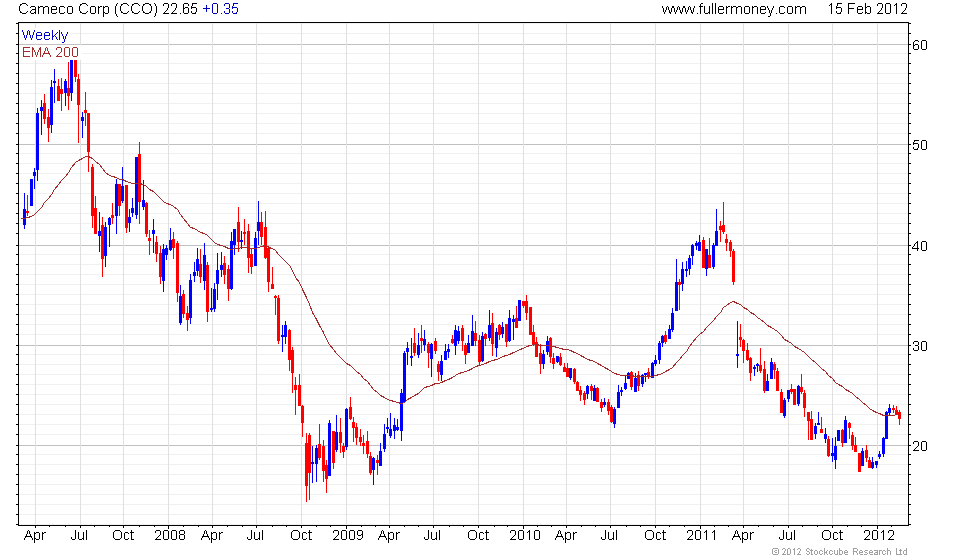Select the 2008 year marker on time axis
Screen dimensions: 960x560
click(x=170, y=535)
